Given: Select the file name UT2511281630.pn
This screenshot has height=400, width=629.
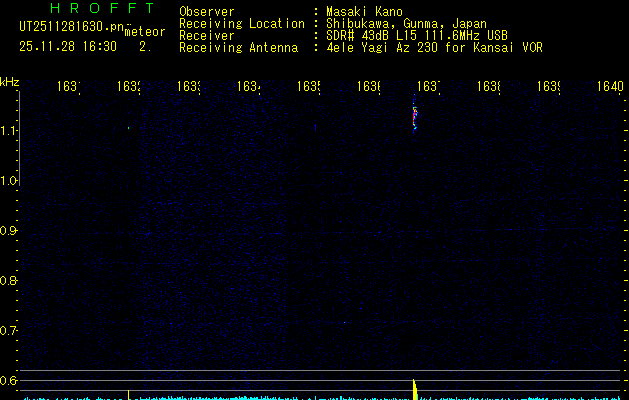Looking at the screenshot, I should 71,27.
